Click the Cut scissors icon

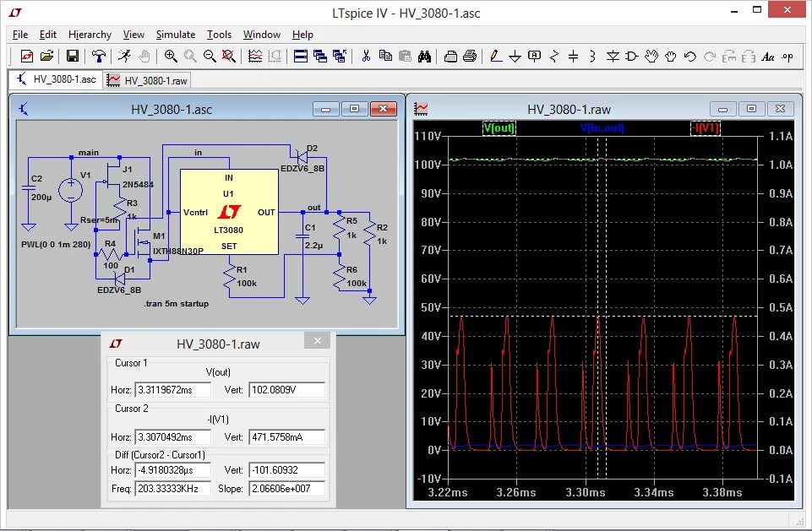click(x=366, y=56)
